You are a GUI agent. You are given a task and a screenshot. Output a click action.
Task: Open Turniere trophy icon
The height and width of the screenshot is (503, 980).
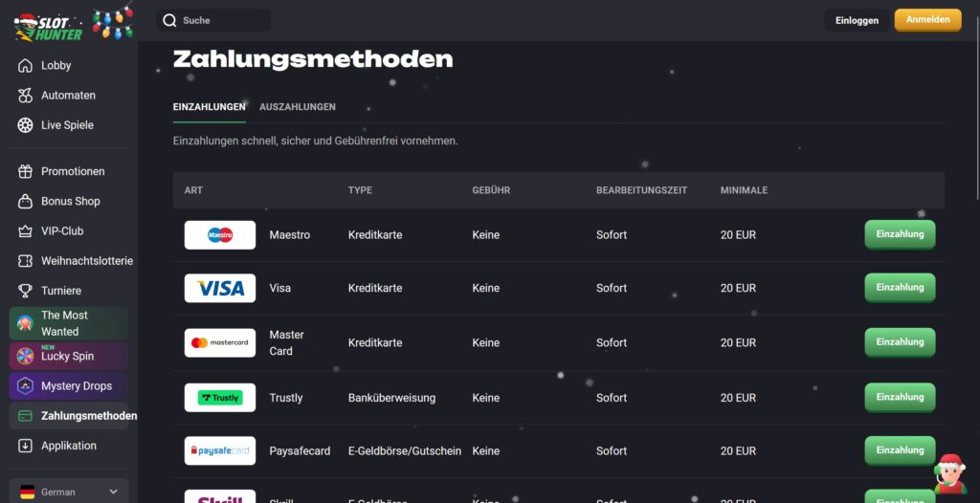click(x=26, y=291)
